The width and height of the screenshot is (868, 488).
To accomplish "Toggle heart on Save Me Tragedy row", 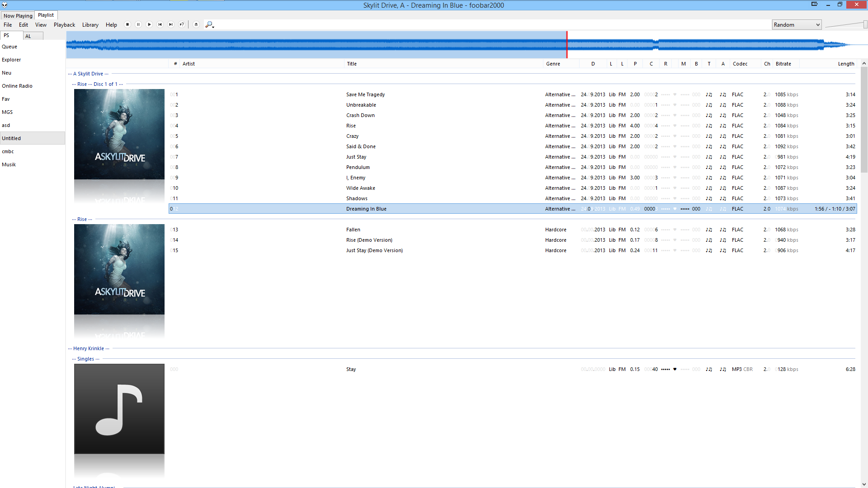I will click(675, 94).
